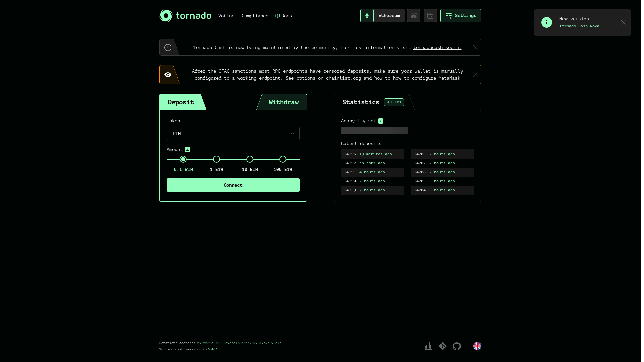Open the GitHub icon in footer
This screenshot has width=644, height=362.
457,346
